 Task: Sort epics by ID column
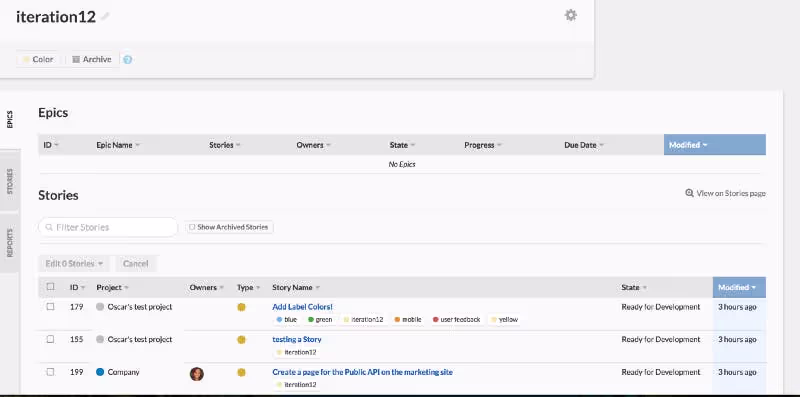tap(51, 145)
